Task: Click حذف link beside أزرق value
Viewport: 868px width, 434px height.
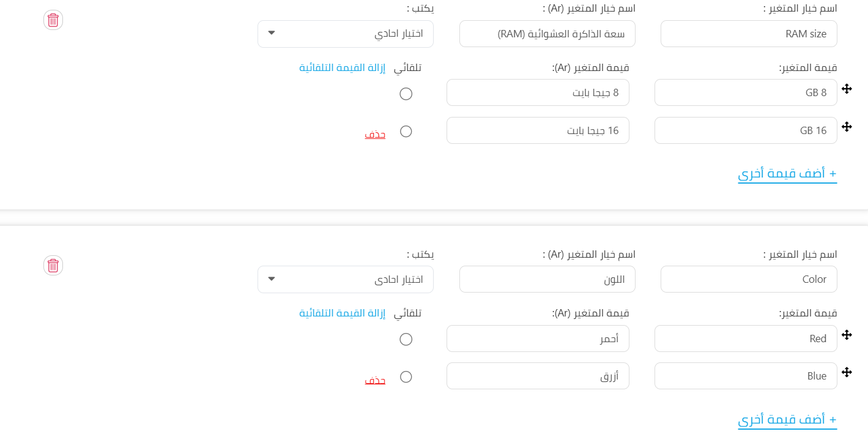Action: [x=375, y=380]
